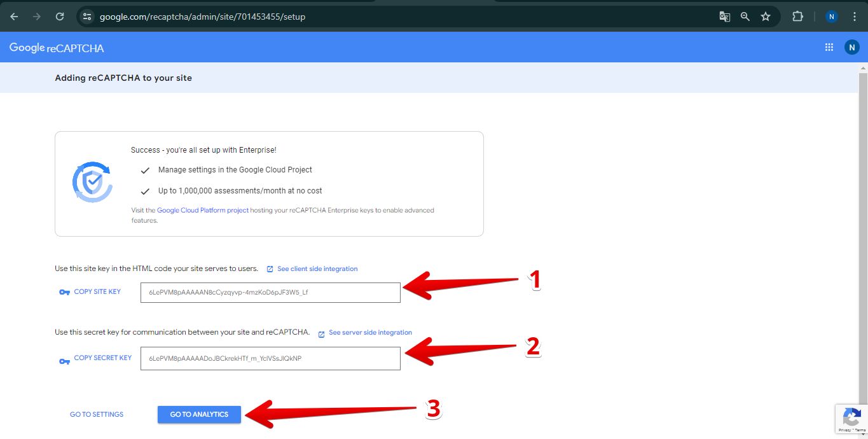The width and height of the screenshot is (868, 439).
Task: Click 'Adding reCAPTCHA to your site' heading
Action: click(123, 78)
